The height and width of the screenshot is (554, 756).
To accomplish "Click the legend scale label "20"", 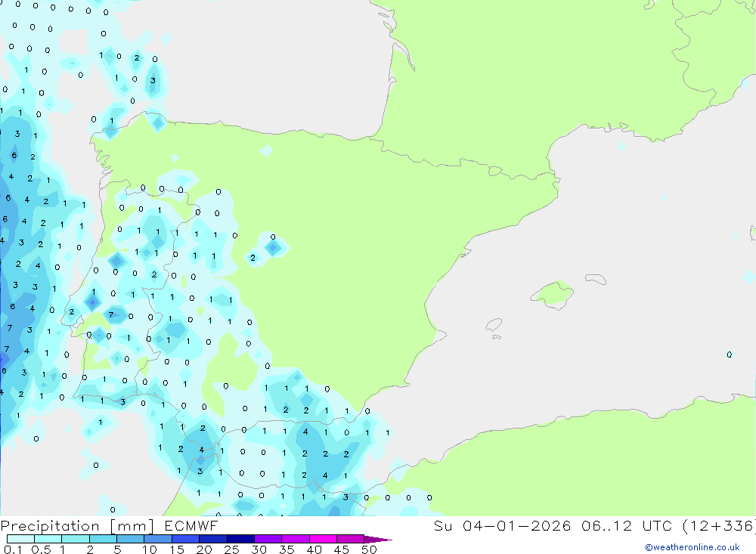I will tap(204, 549).
